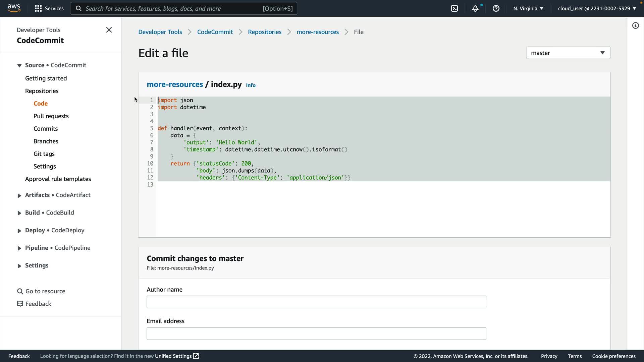Open the Feedback sidebar link
644x362 pixels.
click(x=38, y=304)
